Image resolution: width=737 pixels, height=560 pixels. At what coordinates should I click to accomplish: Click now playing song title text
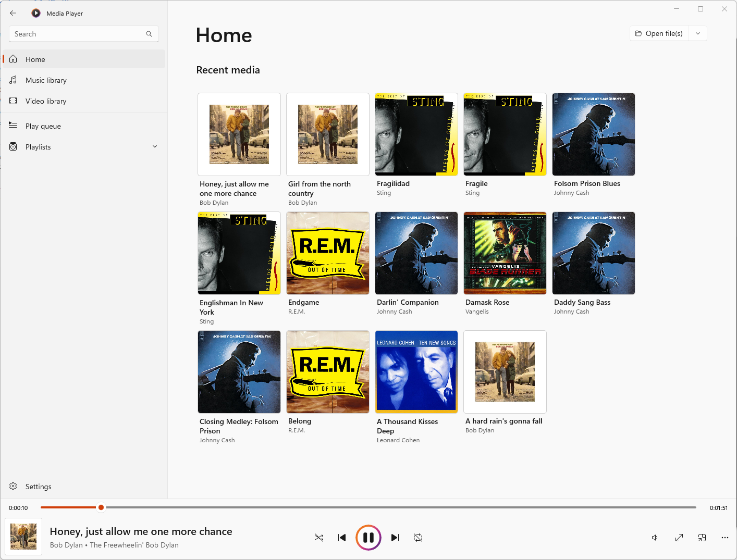pyautogui.click(x=141, y=531)
